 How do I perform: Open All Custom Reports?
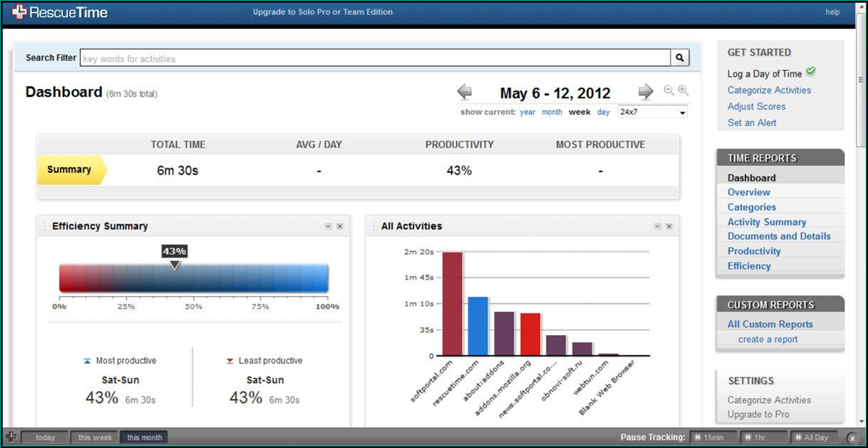click(770, 325)
